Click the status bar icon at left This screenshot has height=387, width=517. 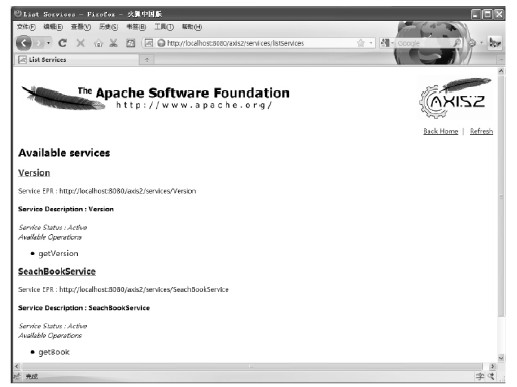(17, 376)
